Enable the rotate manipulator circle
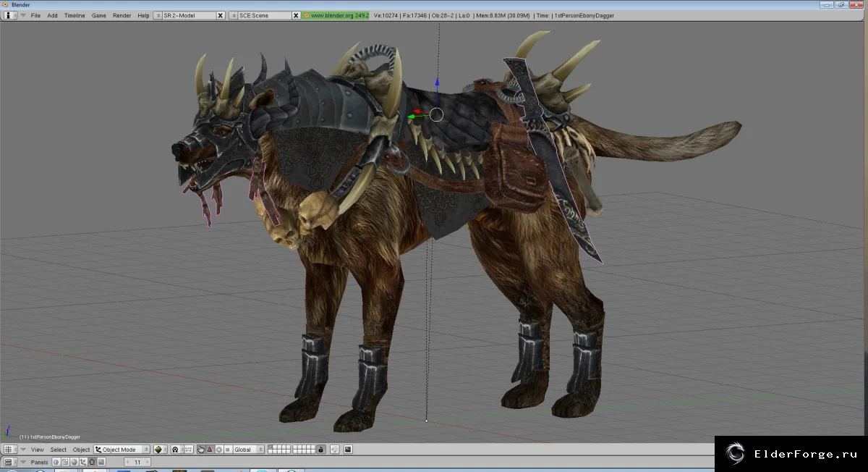This screenshot has width=868, height=472. [218, 450]
